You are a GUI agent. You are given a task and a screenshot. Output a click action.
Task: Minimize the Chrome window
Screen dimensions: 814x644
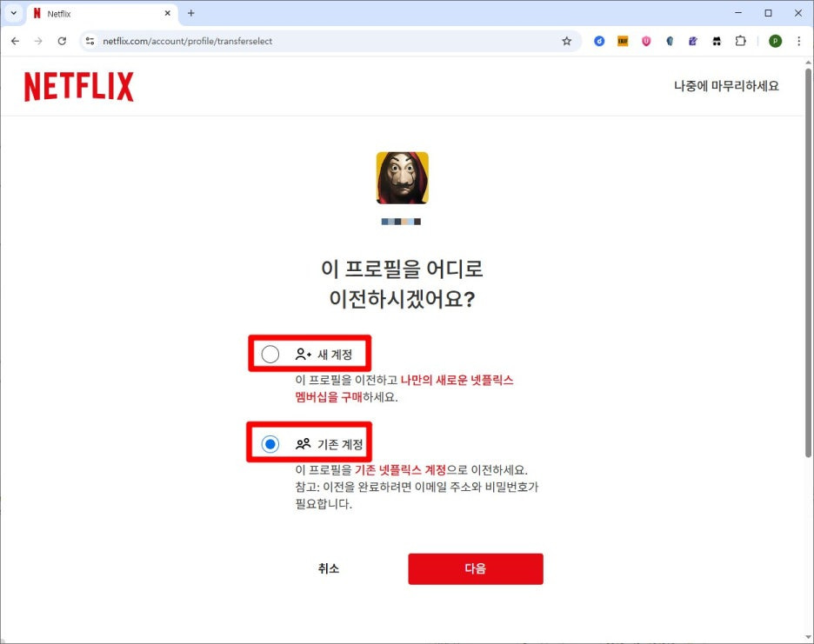pyautogui.click(x=738, y=13)
